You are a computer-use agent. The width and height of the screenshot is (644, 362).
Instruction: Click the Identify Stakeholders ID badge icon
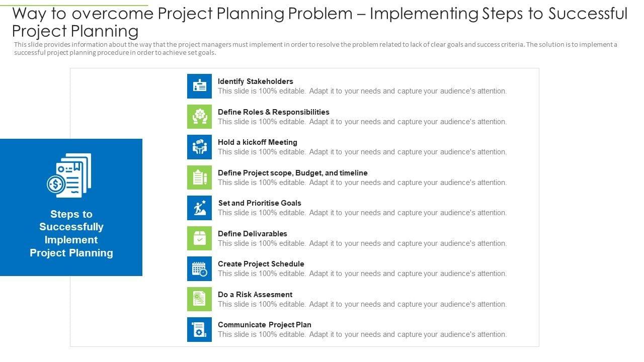[199, 86]
